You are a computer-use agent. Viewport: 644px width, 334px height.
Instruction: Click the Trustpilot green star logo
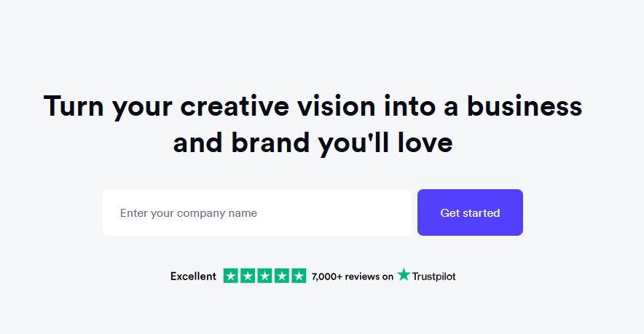point(404,275)
